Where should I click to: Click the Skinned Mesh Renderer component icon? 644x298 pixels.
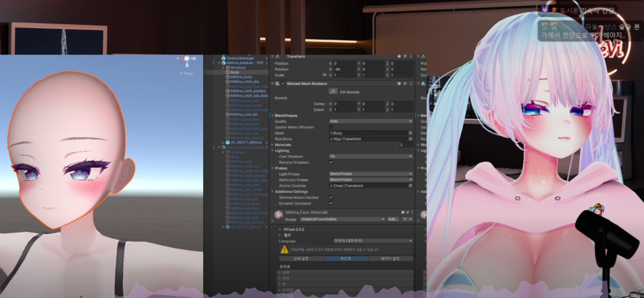click(277, 84)
